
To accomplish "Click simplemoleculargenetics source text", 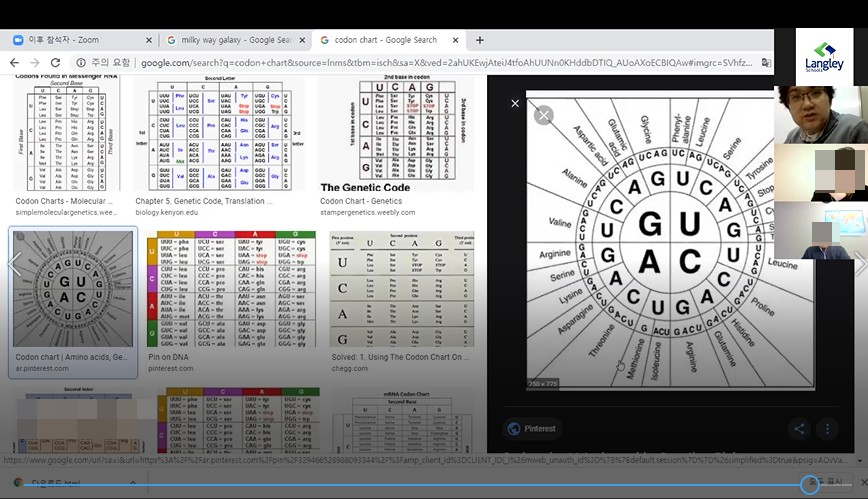I will point(66,212).
